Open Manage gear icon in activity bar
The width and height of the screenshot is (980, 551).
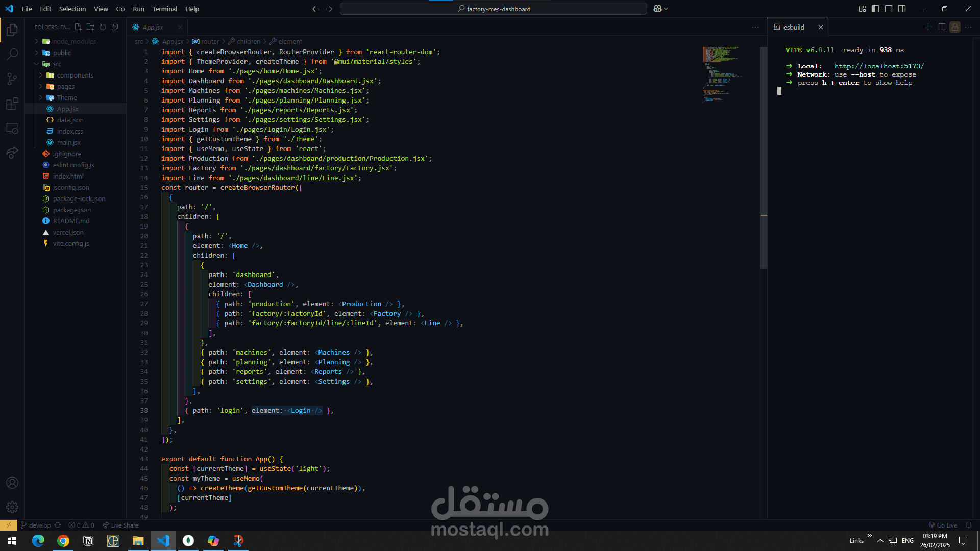[12, 507]
